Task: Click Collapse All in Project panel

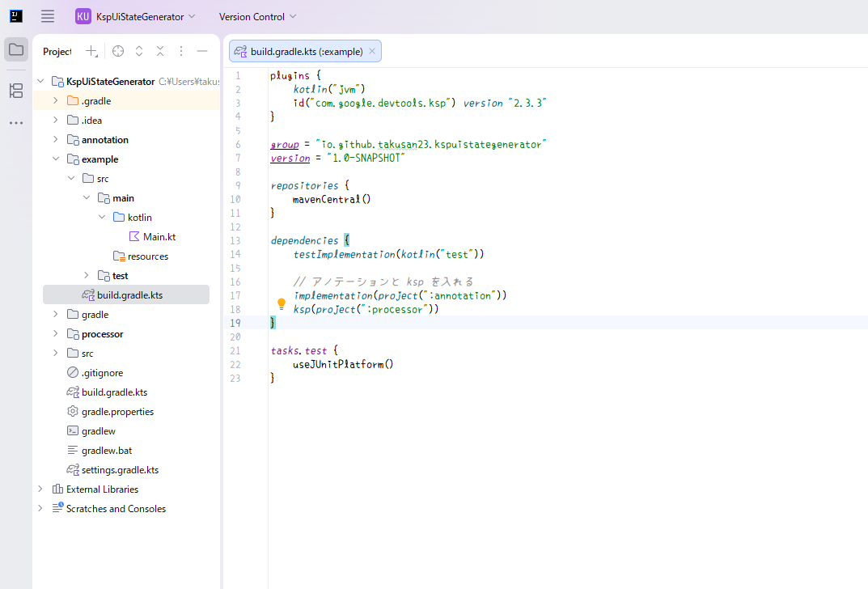Action: coord(160,51)
